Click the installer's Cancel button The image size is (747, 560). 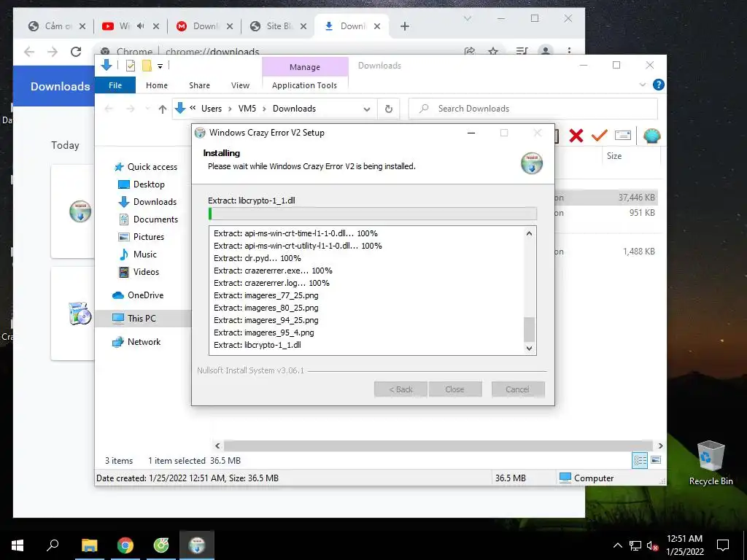tap(518, 389)
